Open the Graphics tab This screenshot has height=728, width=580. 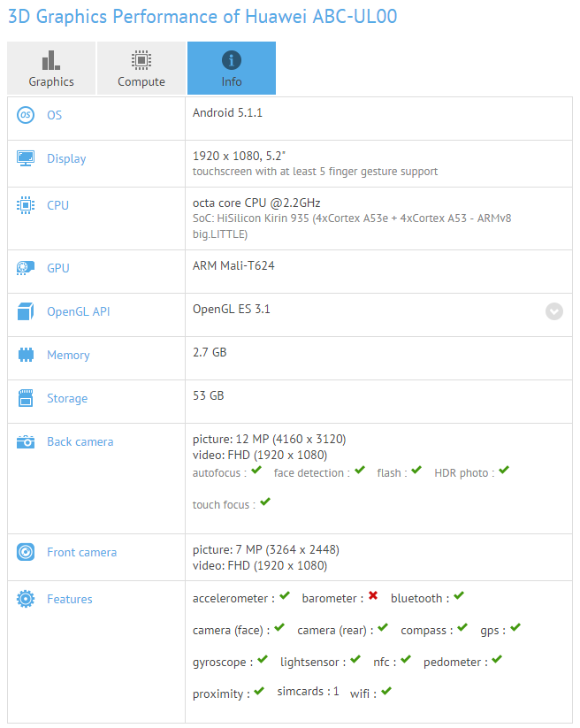coord(51,68)
